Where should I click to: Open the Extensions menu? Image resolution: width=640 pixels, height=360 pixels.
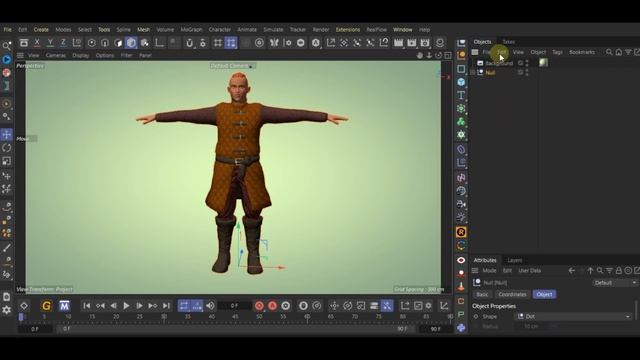click(348, 29)
